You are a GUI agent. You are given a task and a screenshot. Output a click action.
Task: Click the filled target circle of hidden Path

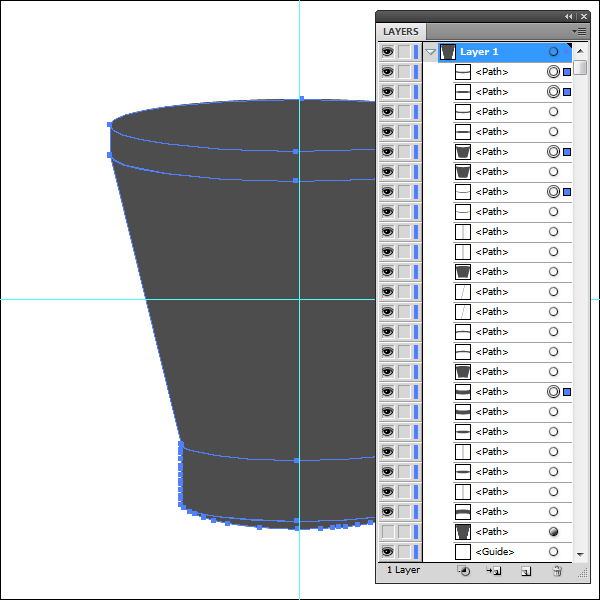553,532
